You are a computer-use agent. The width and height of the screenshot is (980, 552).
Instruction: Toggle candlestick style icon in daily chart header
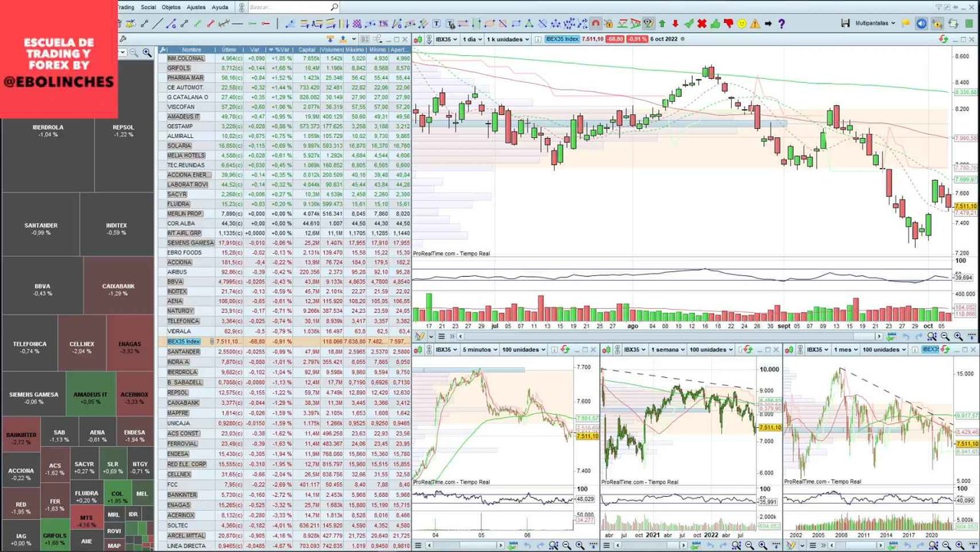[418, 39]
